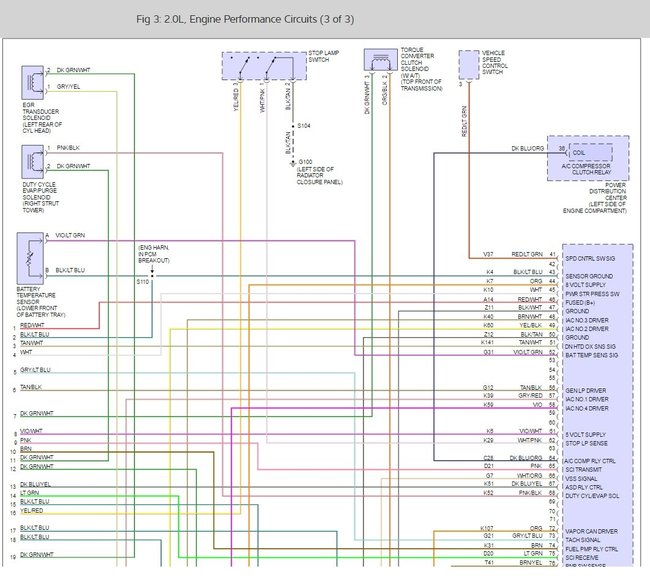Click circuit code 'G31' on VIO/LT GRN wire
This screenshot has width=650, height=580.
click(x=488, y=352)
